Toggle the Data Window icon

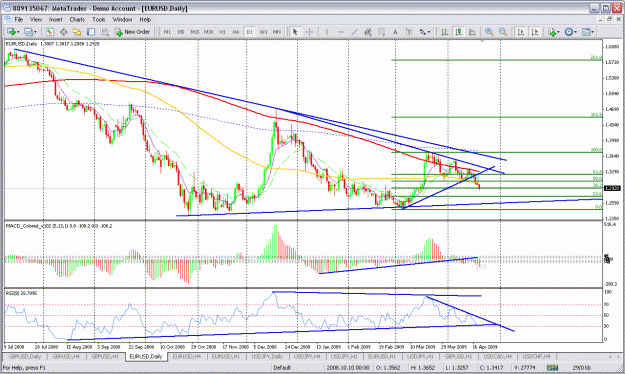pos(63,32)
